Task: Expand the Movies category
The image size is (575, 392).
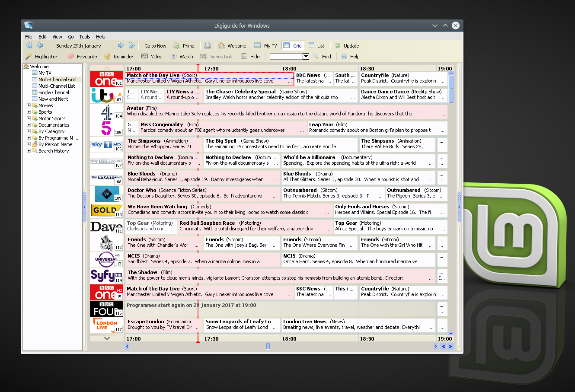Action: tap(28, 105)
